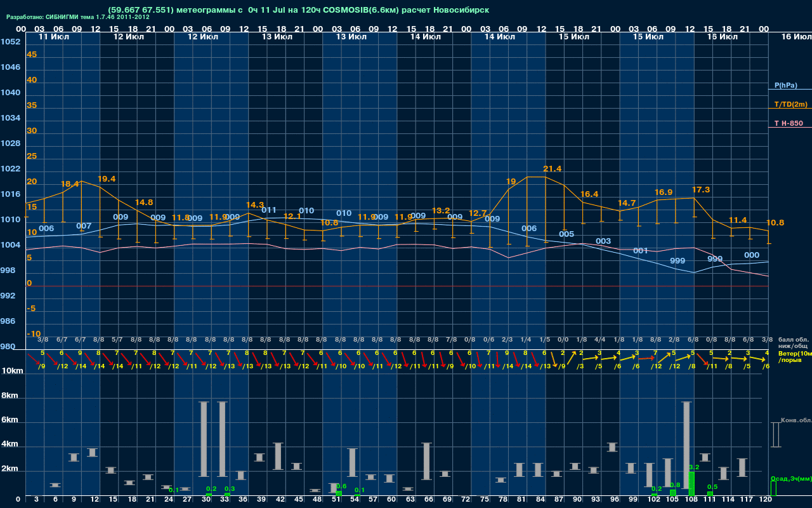This screenshot has height=508, width=812.
Task: Select the P(hPa) legend label
Action: pyautogui.click(x=785, y=85)
